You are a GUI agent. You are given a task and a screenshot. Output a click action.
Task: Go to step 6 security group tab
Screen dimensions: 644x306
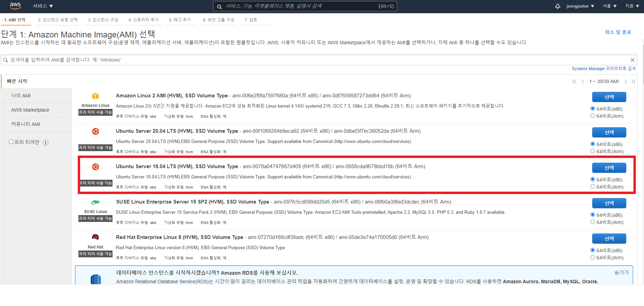(x=219, y=20)
